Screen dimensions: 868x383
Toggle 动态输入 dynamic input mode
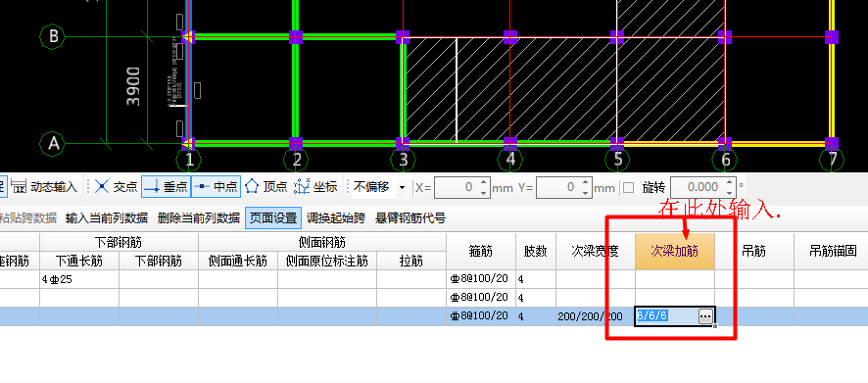click(44, 187)
